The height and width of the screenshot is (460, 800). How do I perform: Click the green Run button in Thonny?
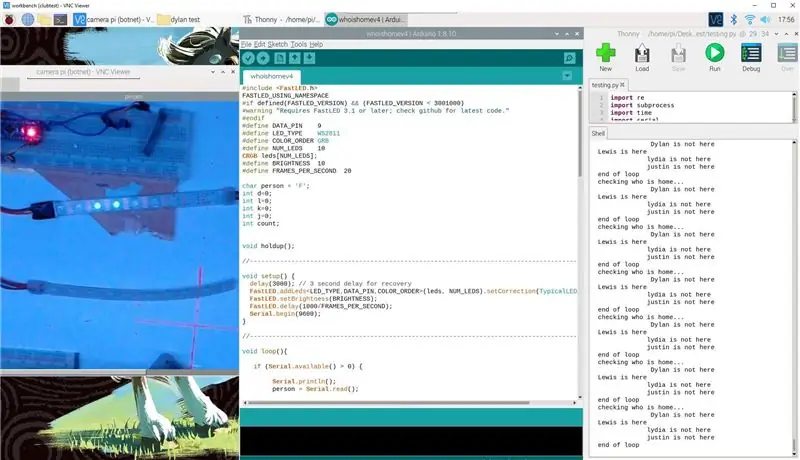point(714,57)
